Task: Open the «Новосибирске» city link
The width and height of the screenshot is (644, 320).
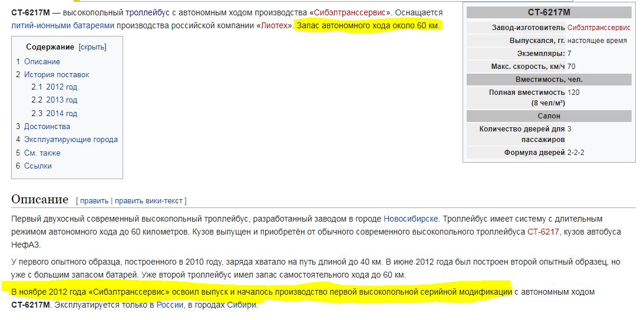Action: (411, 219)
